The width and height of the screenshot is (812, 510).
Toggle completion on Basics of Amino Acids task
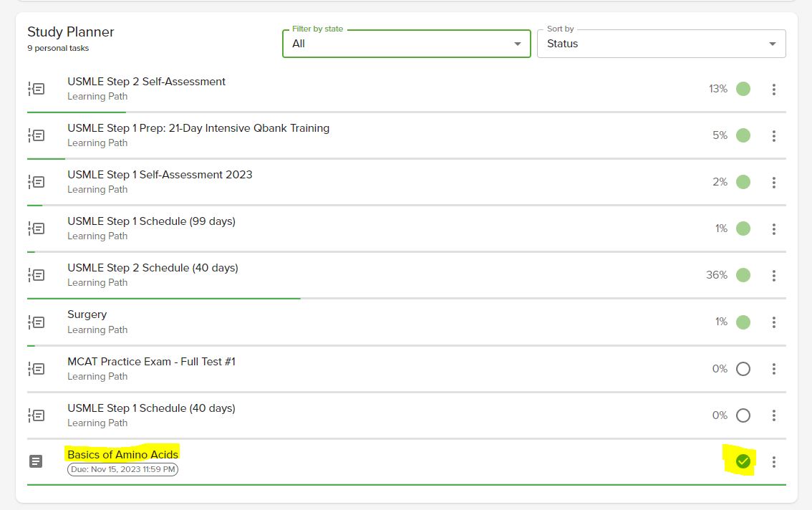743,461
